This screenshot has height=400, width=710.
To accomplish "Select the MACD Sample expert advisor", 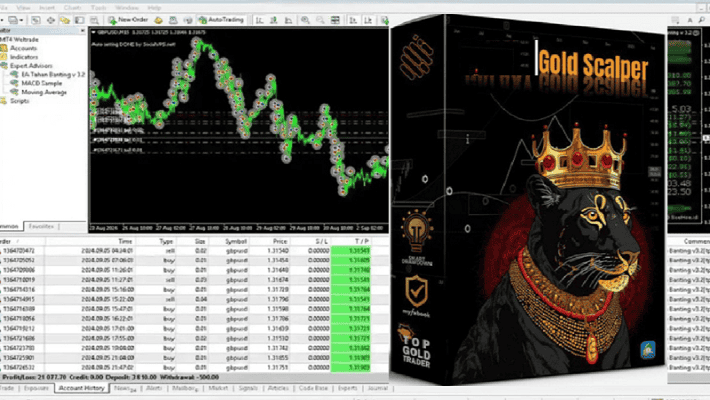I will tap(42, 83).
